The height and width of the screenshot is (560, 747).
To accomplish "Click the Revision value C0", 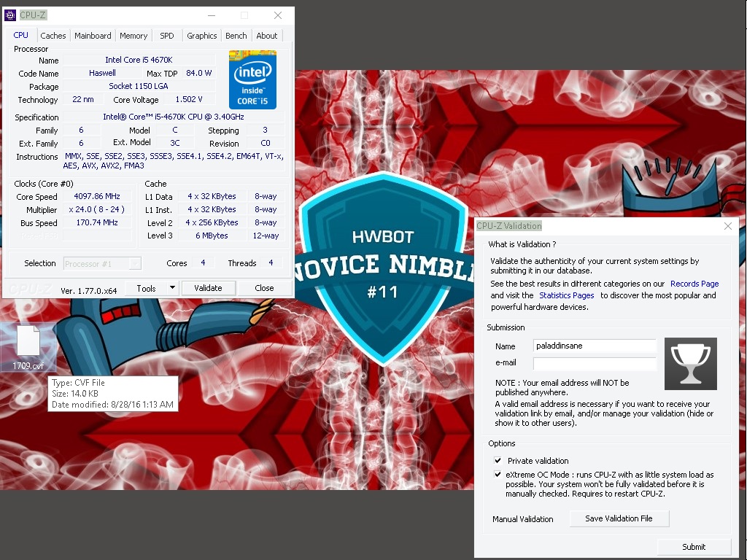I will 266,143.
